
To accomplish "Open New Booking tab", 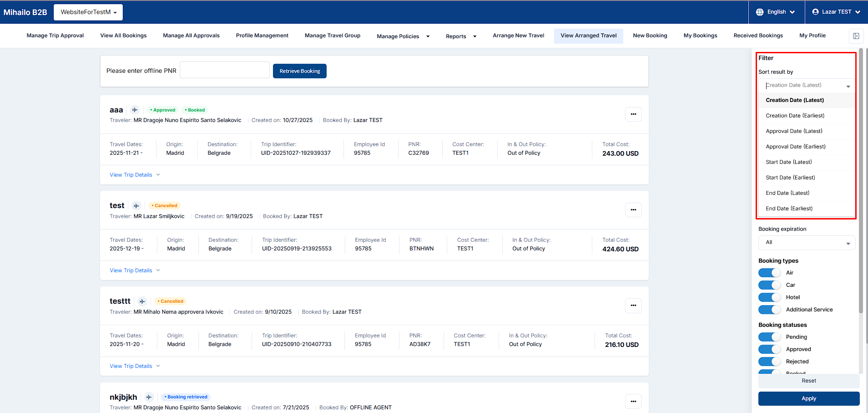I will tap(650, 36).
